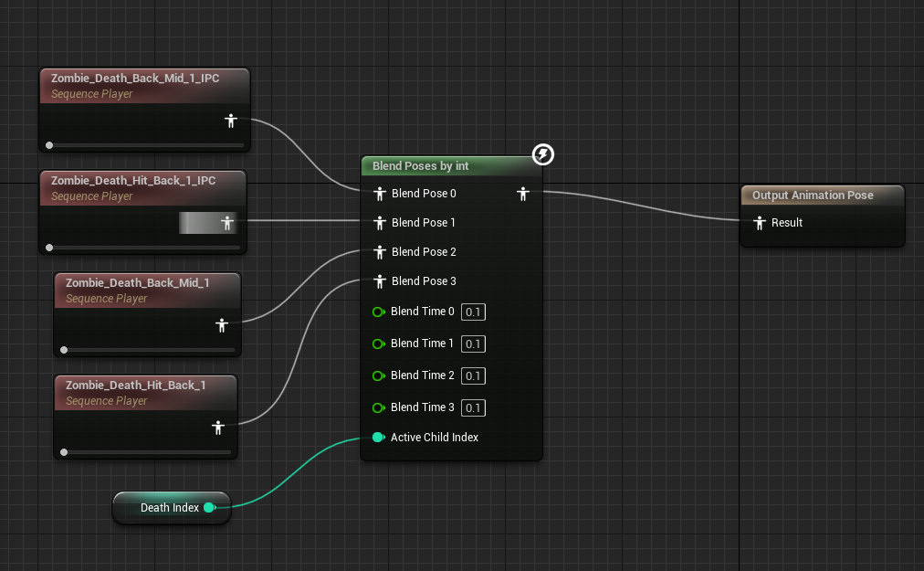The image size is (924, 571).
Task: Click the Blend Pose 0 input pin
Action: pyautogui.click(x=381, y=194)
